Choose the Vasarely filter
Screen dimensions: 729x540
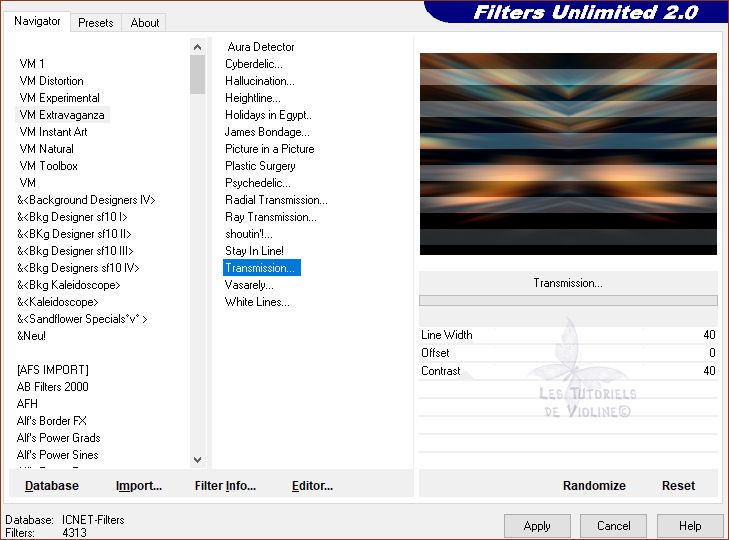(x=249, y=285)
